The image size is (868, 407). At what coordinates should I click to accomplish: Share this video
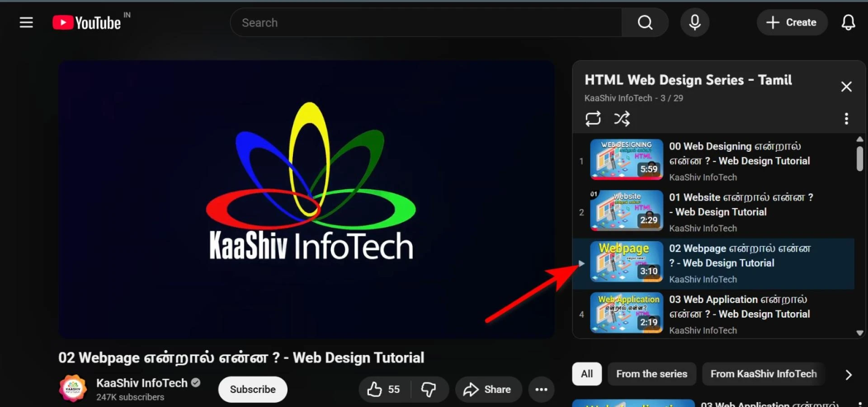tap(488, 389)
